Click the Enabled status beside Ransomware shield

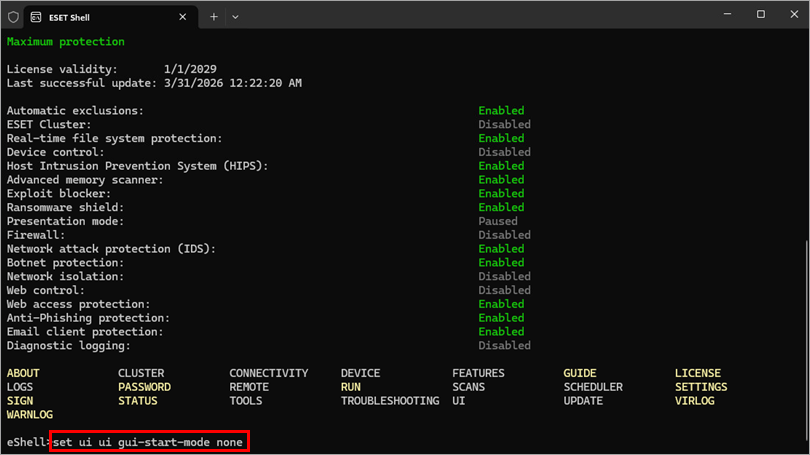pyautogui.click(x=501, y=207)
